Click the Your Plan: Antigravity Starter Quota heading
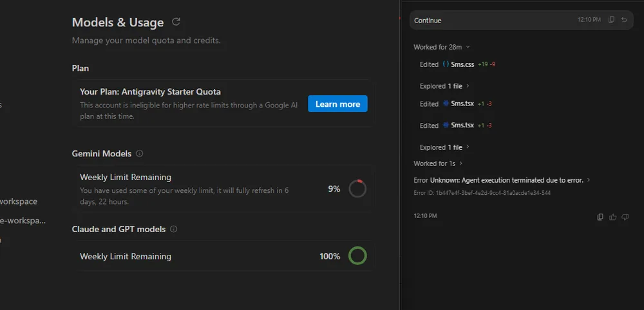 [150, 92]
